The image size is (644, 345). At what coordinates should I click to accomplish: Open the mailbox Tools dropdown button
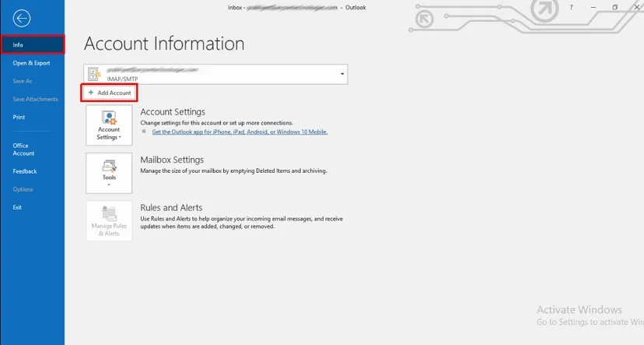coord(109,173)
